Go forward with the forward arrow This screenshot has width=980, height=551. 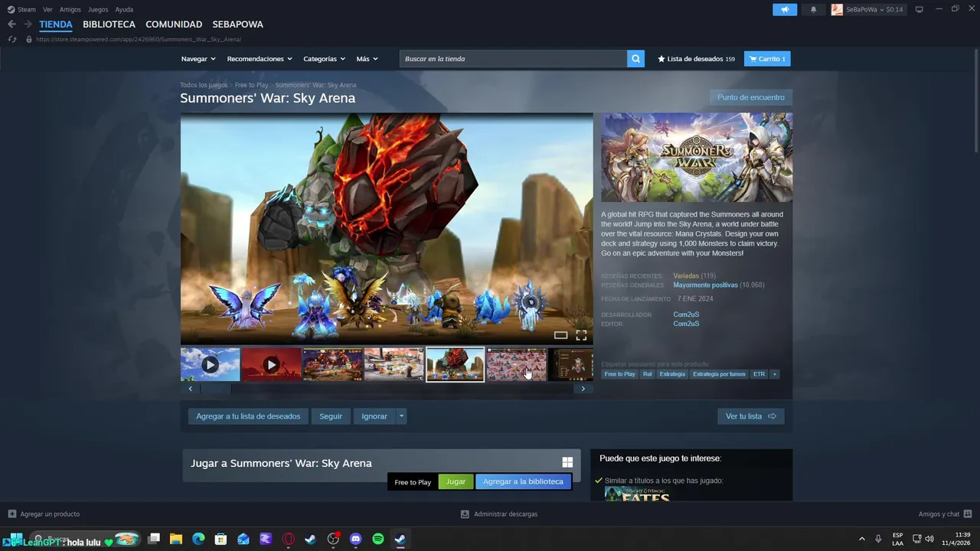point(28,24)
